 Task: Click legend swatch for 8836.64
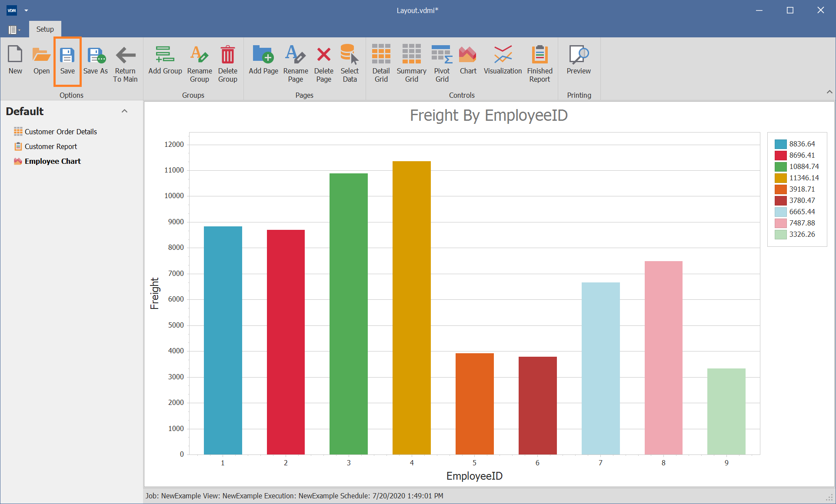pyautogui.click(x=780, y=144)
